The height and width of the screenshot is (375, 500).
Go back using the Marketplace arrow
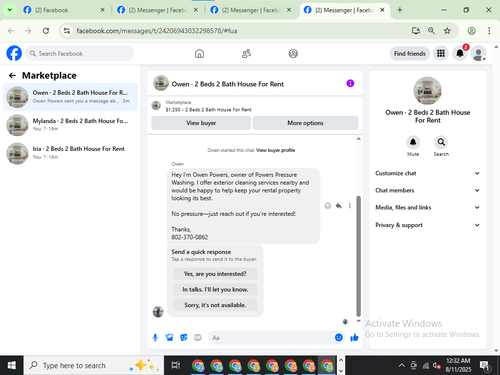[x=12, y=76]
